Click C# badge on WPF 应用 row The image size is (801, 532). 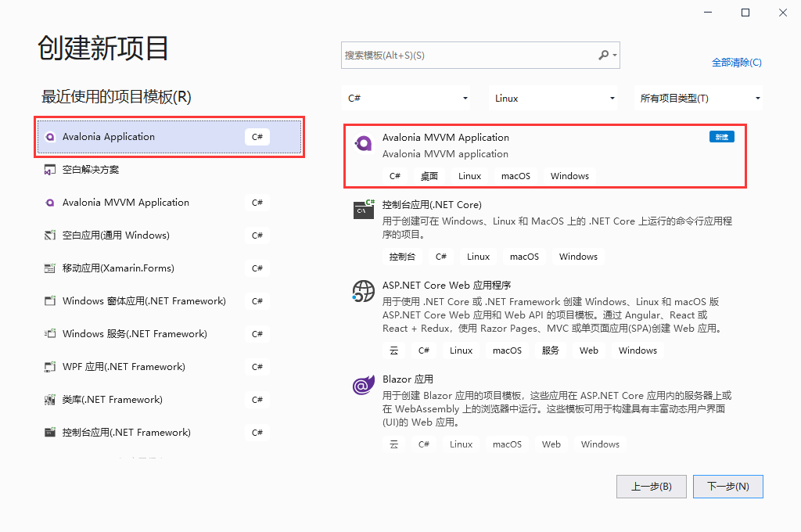tap(257, 367)
